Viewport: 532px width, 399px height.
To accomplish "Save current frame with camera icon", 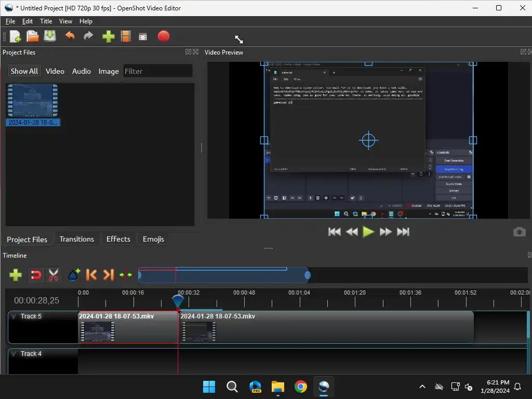I will 519,232.
